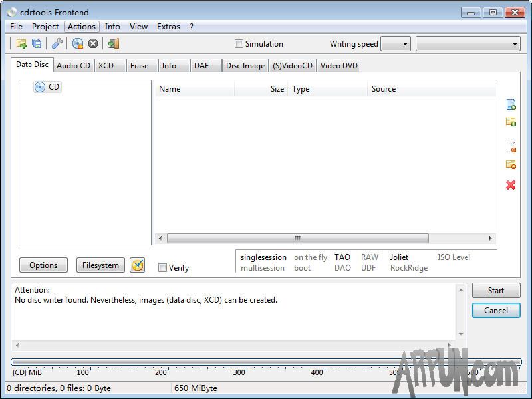Open the Writing speed dropdown
The width and height of the screenshot is (532, 399).
tap(396, 44)
